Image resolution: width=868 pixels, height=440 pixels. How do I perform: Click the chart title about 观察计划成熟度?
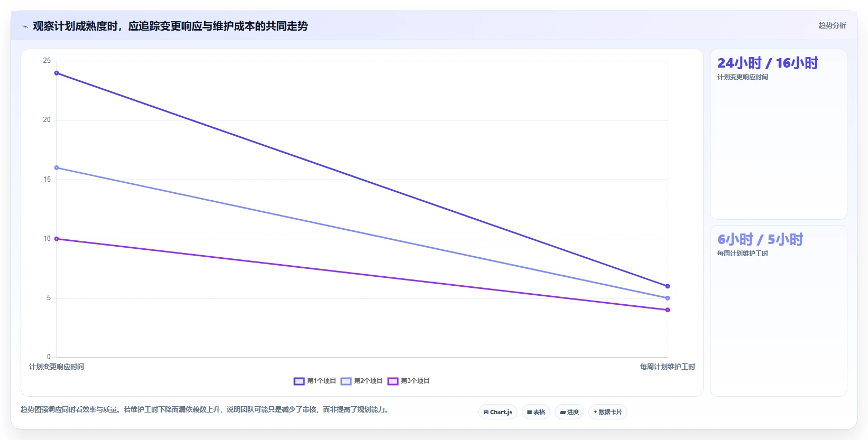coord(170,26)
